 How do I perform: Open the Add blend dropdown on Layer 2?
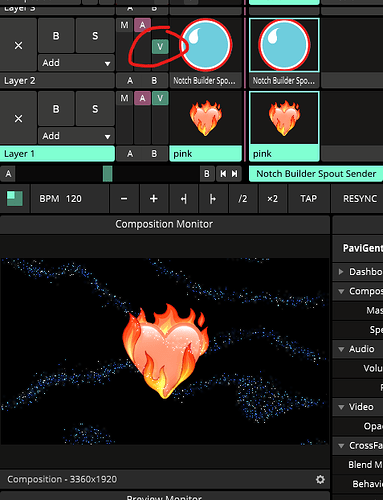76,63
